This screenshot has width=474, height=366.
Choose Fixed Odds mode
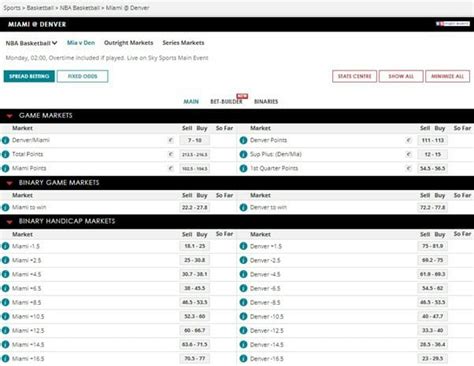(82, 76)
